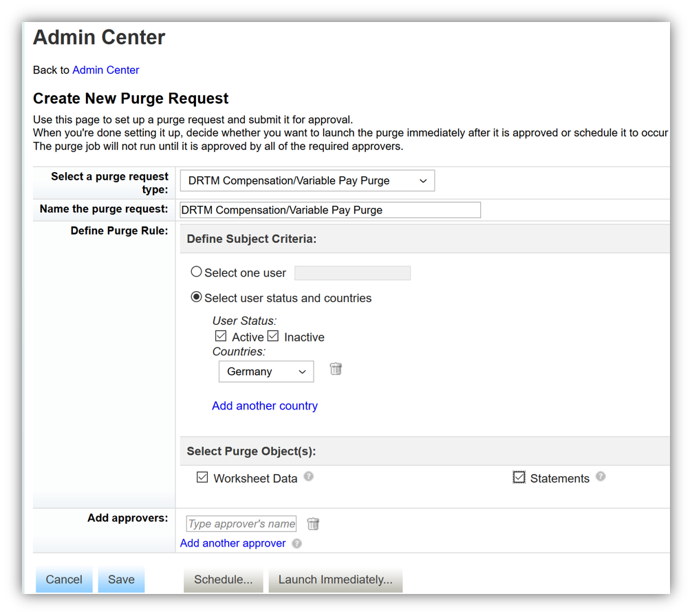This screenshot has width=692, height=616.
Task: Click the Countries label
Action: pos(239,352)
